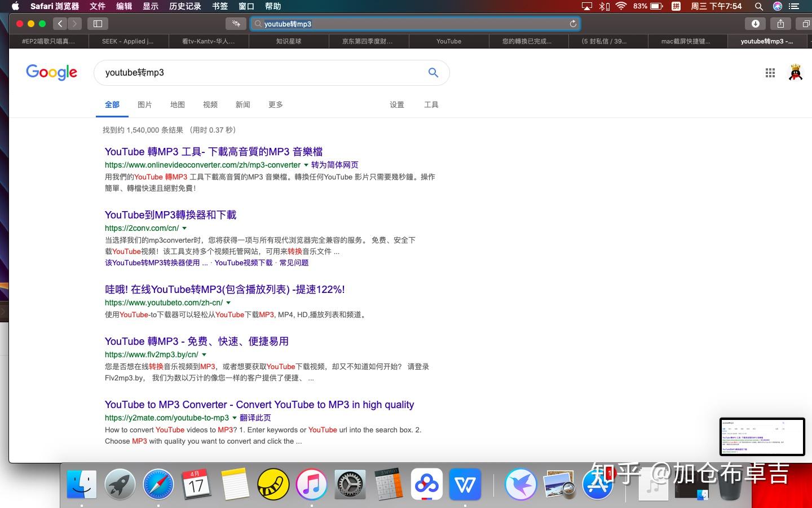Click the 翻译此页 link
The width and height of the screenshot is (812, 508).
255,418
